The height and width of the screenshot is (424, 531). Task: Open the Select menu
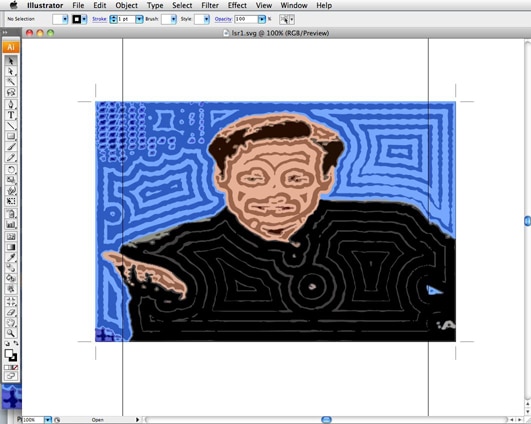pos(182,5)
